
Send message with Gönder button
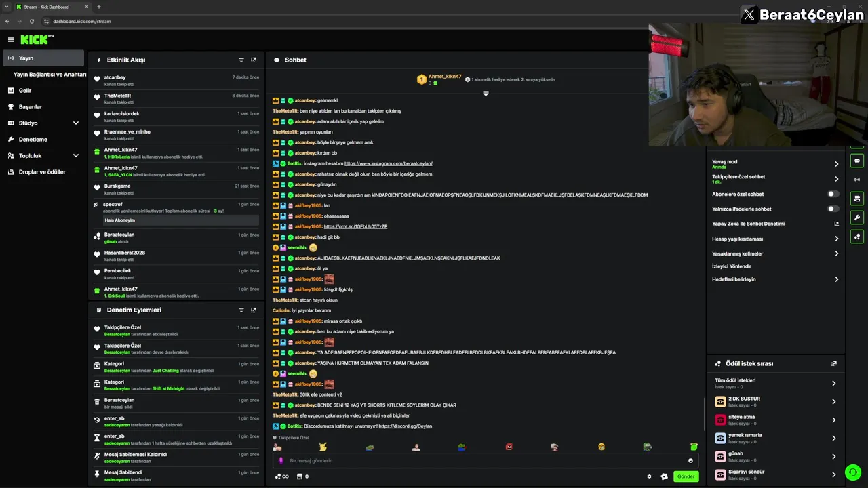coord(686,476)
